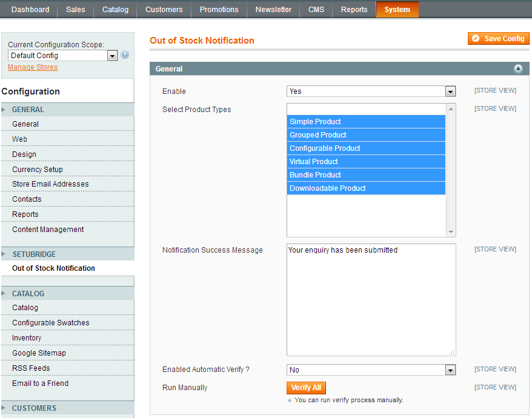Go to Currency Setup configuration
Image resolution: width=532 pixels, height=418 pixels.
tap(38, 170)
